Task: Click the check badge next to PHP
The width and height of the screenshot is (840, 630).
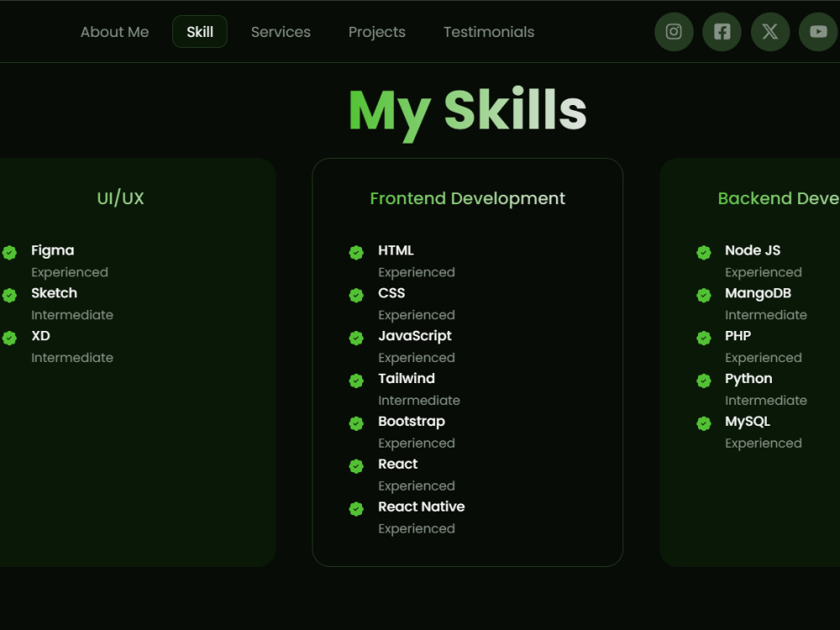Action: pyautogui.click(x=704, y=338)
